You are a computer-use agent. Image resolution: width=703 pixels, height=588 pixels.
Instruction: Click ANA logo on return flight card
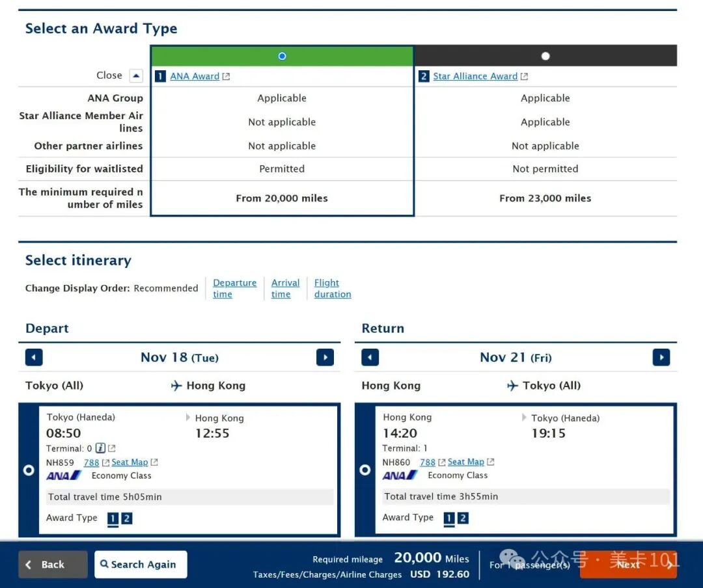tap(400, 475)
